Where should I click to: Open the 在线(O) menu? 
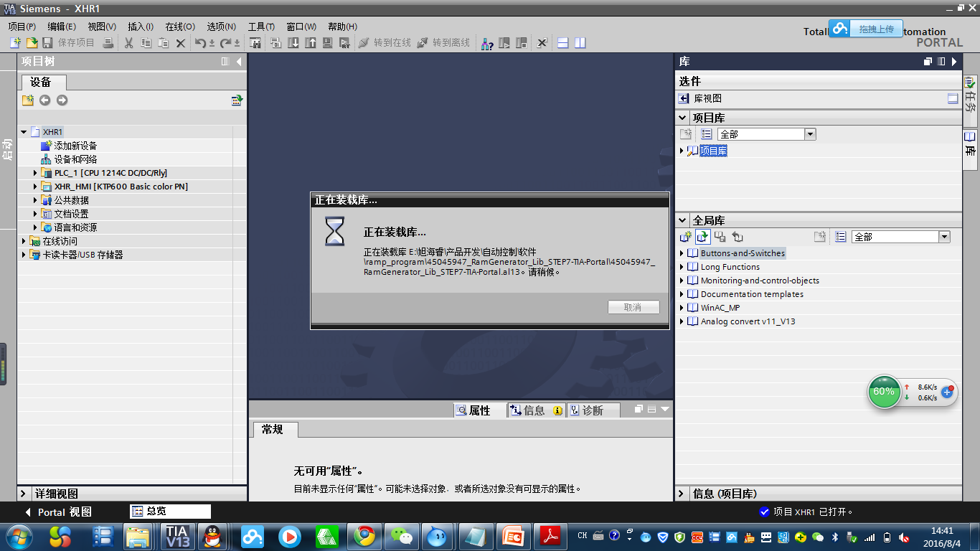click(x=180, y=27)
